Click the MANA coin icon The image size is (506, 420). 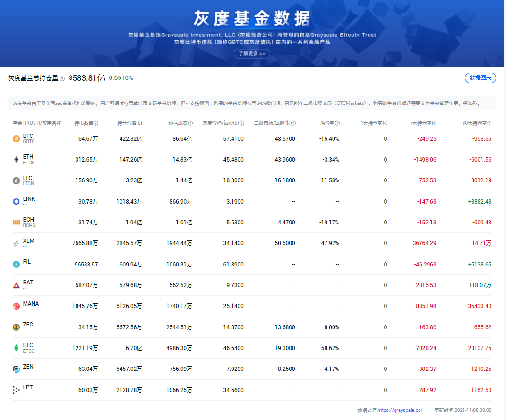[x=16, y=306]
